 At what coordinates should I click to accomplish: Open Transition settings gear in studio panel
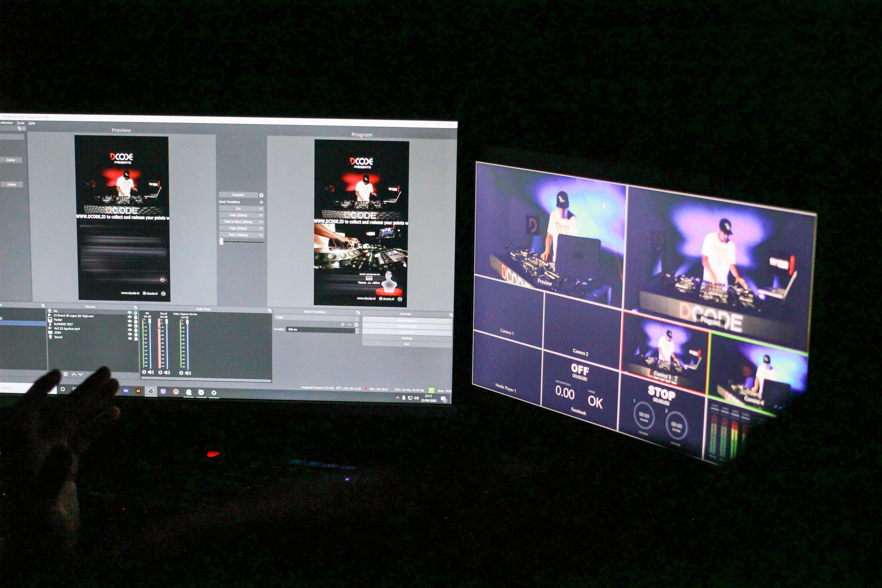tap(261, 195)
